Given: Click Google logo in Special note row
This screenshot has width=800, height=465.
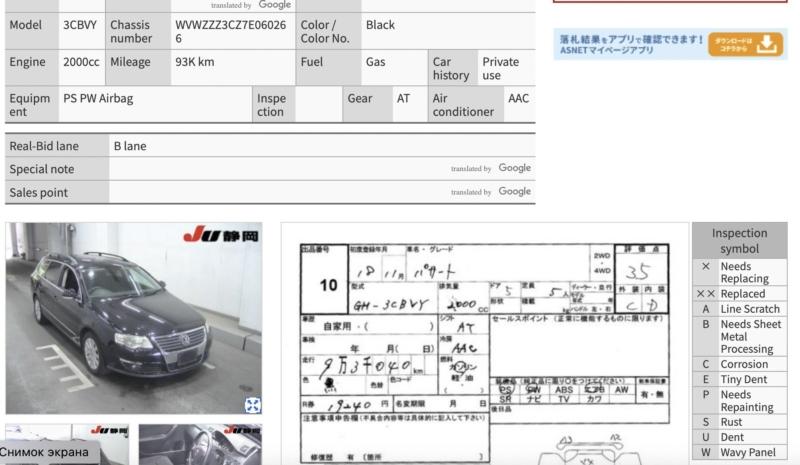Looking at the screenshot, I should 514,168.
